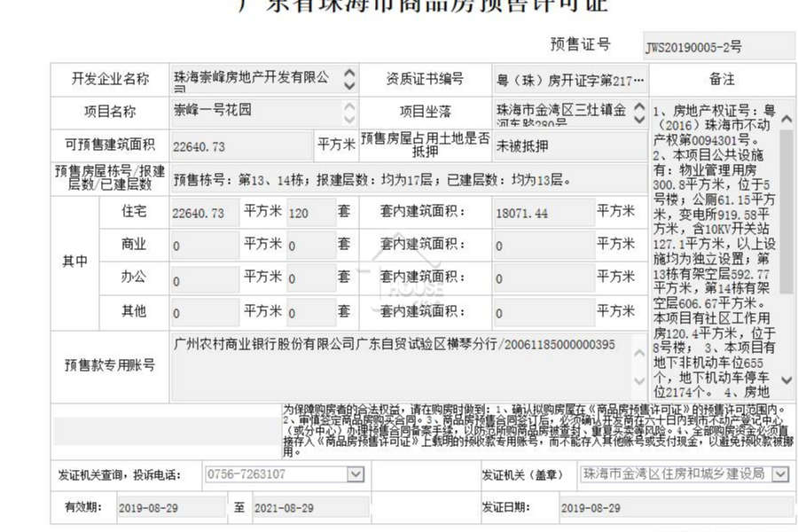Screen dimensions: 798x532
Task: Click the commercial area field in 商业 row
Action: point(205,246)
